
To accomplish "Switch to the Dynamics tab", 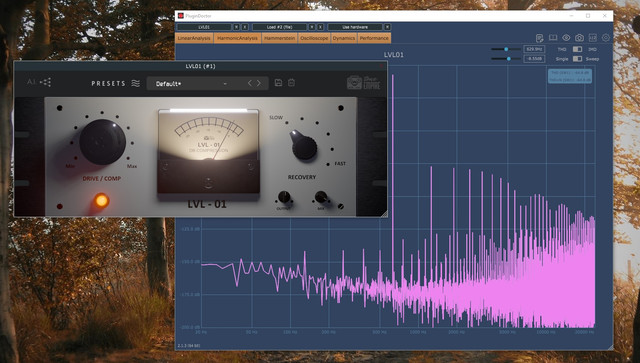I will click(344, 38).
